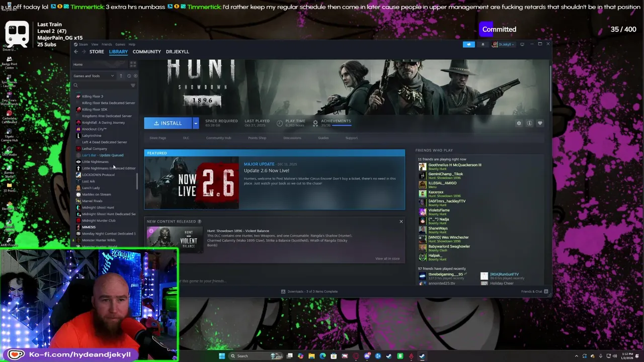Open Steam notifications bell icon
Viewport: 644px width, 362px height.
coord(483,44)
